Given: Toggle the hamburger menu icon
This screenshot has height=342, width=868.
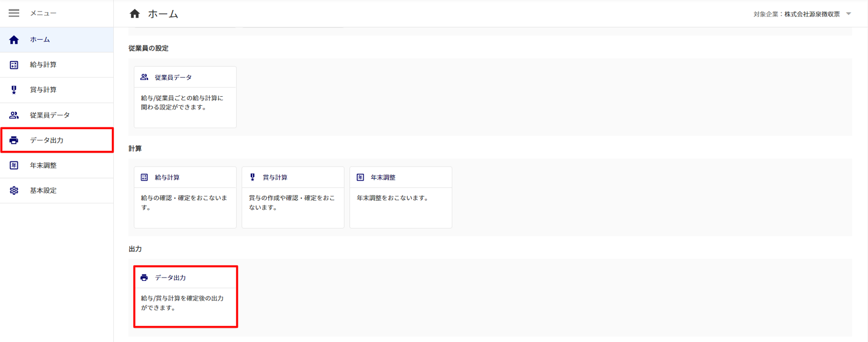Looking at the screenshot, I should [x=14, y=13].
